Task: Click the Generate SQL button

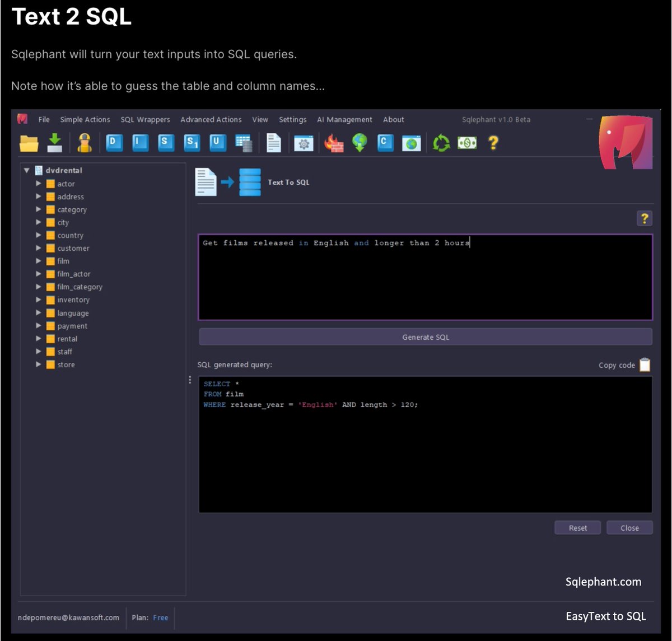Action: [x=426, y=337]
